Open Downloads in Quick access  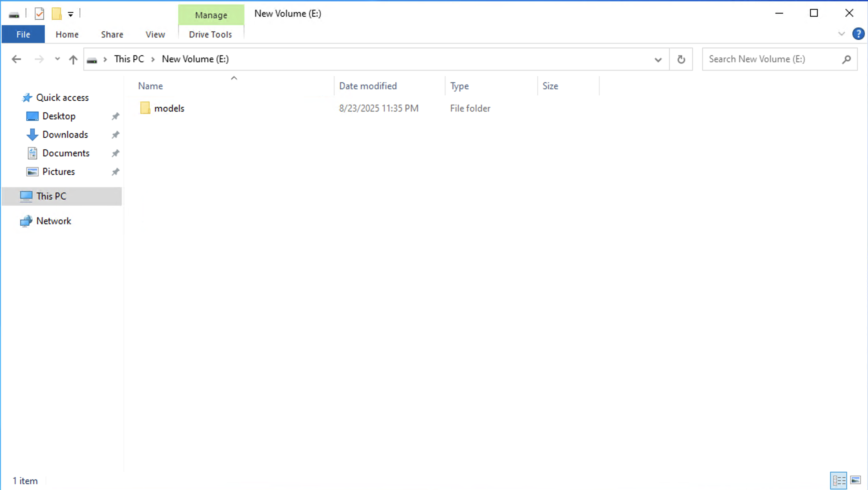(65, 134)
